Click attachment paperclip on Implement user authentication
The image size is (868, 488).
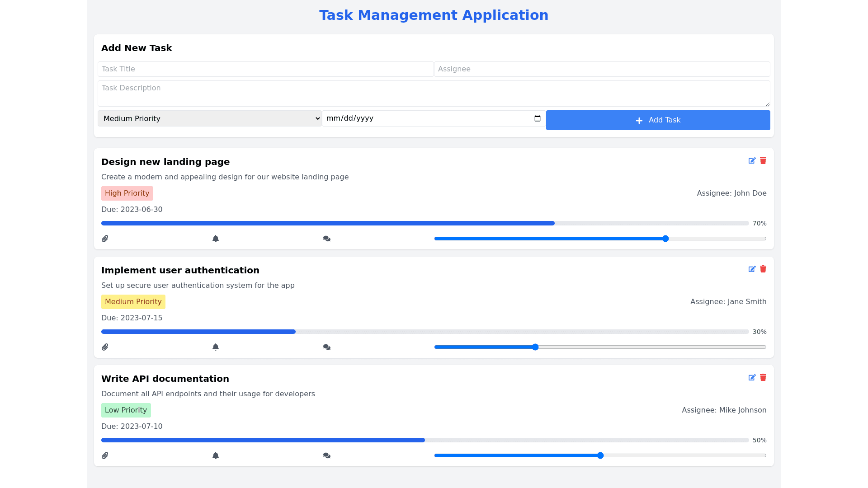coord(105,347)
